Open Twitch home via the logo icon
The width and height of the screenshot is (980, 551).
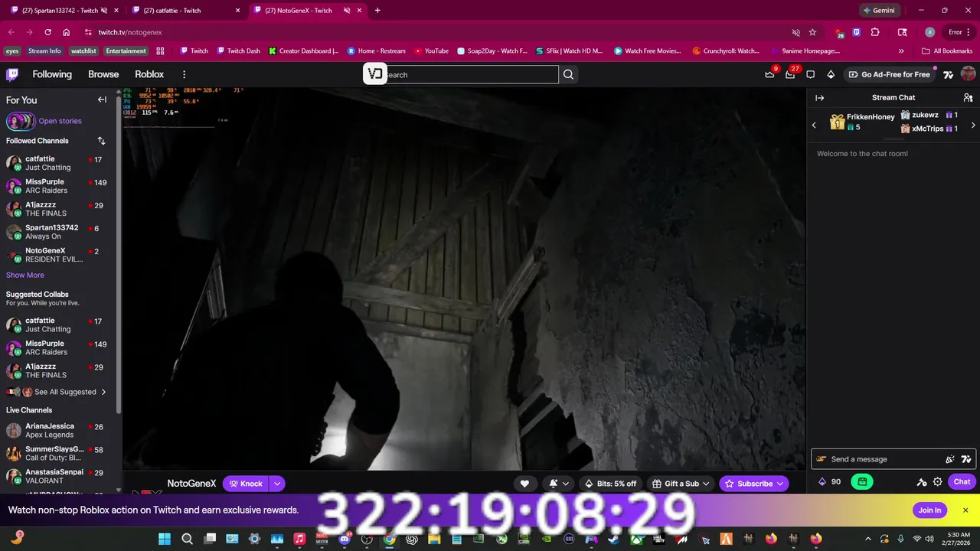click(x=12, y=74)
